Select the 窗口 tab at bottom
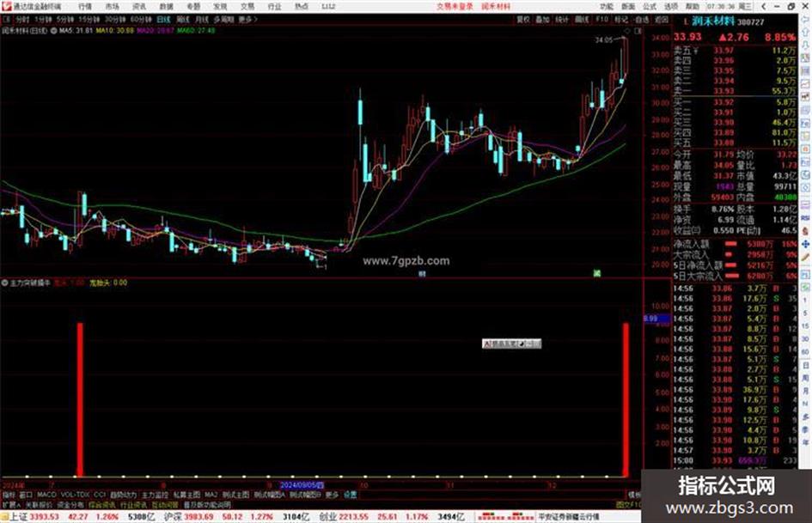The width and height of the screenshot is (812, 523). tap(26, 495)
